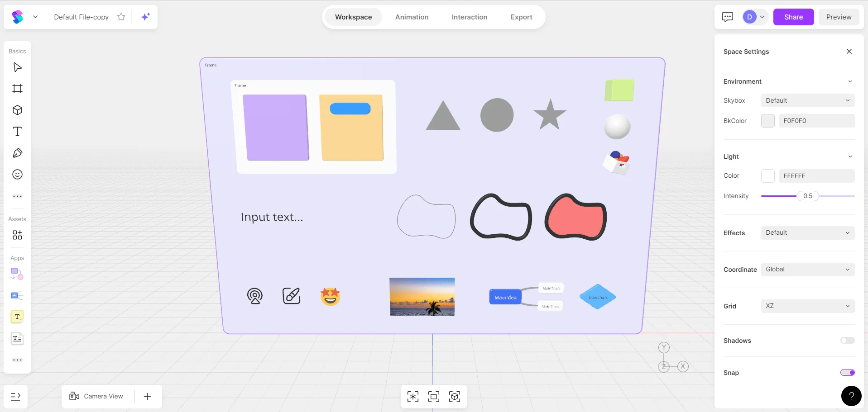Favorite the file with the star icon

click(x=121, y=17)
